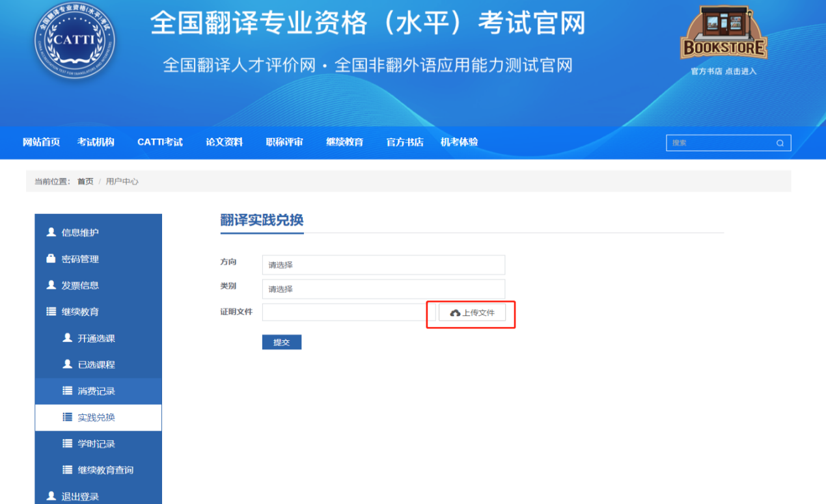Click 首页 breadcrumb link
Viewport: 826px width, 504px height.
click(x=85, y=181)
